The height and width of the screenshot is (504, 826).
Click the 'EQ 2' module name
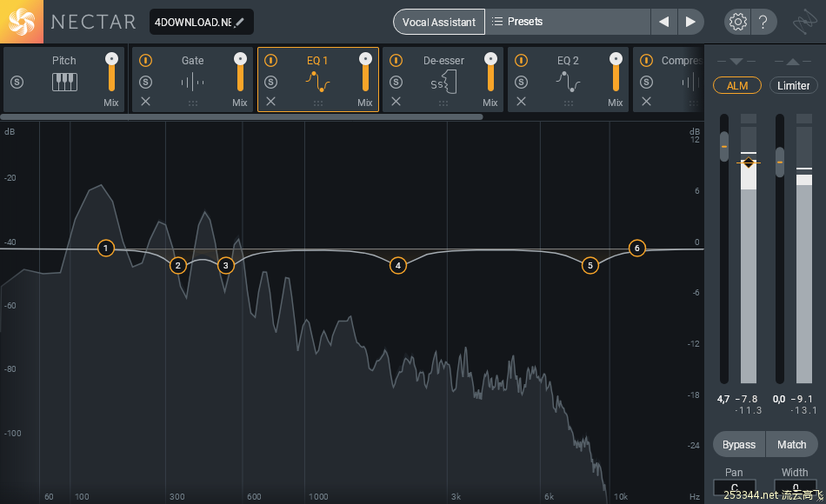(x=568, y=61)
